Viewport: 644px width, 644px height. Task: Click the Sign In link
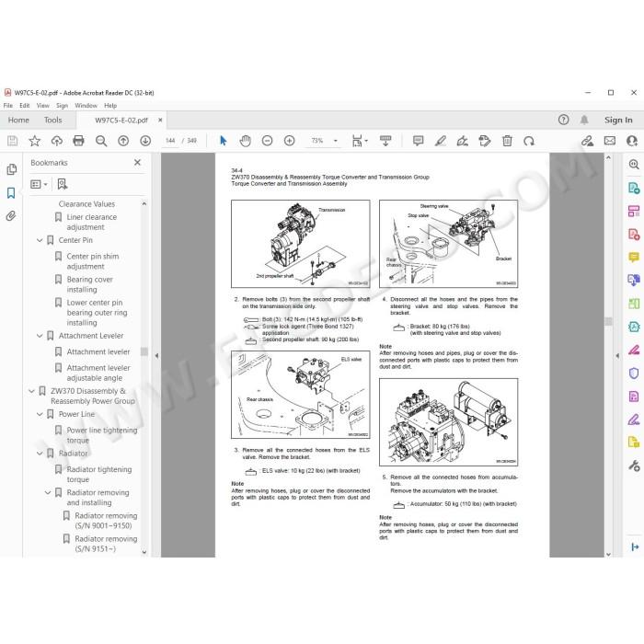click(x=618, y=120)
